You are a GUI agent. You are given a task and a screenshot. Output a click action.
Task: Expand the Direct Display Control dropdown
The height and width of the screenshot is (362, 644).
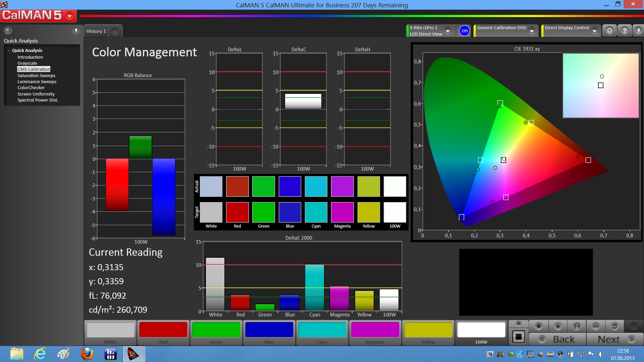tap(594, 31)
